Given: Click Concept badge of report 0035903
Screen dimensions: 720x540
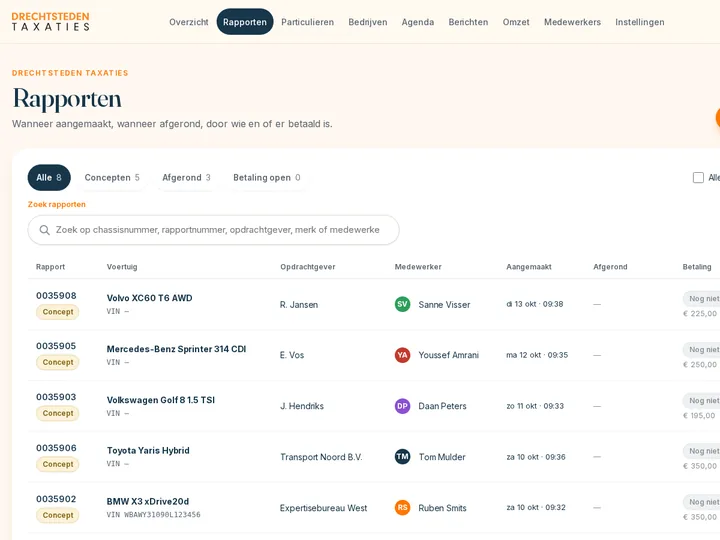Looking at the screenshot, I should (x=58, y=413).
